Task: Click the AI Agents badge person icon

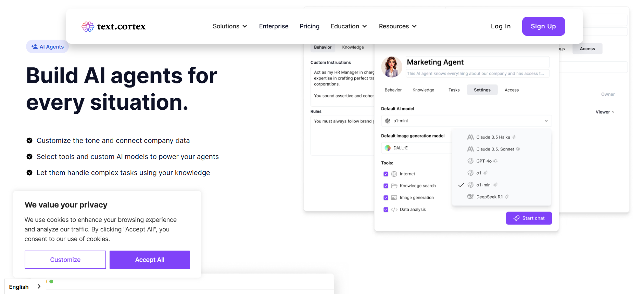Action: pyautogui.click(x=35, y=46)
